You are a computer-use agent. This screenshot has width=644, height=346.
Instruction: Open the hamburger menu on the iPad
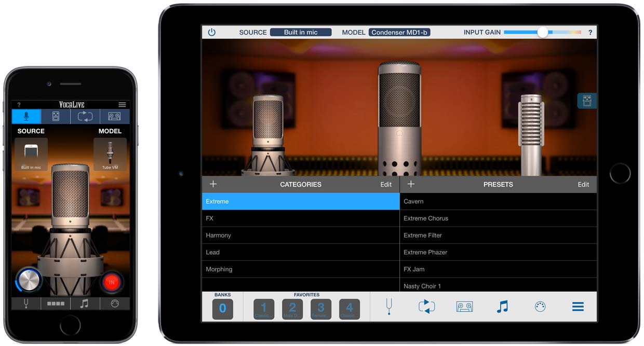(578, 307)
